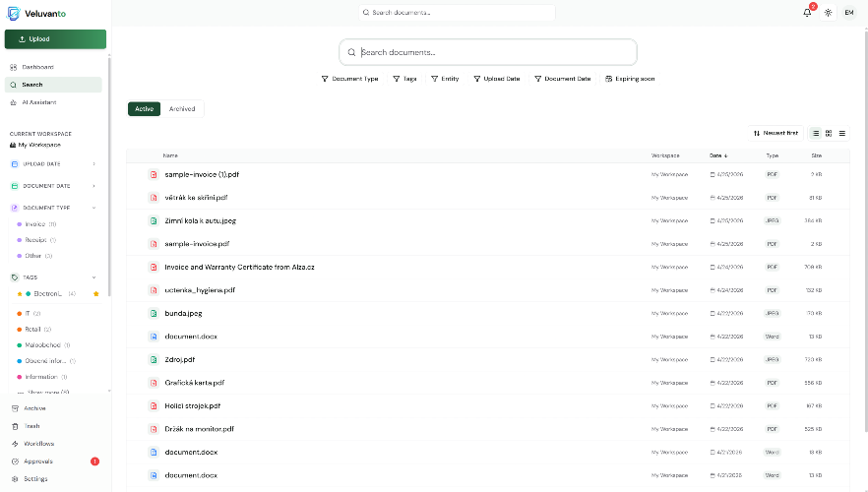Click the image icon of bunda.jpeg
This screenshot has width=868, height=492.
pyautogui.click(x=154, y=313)
